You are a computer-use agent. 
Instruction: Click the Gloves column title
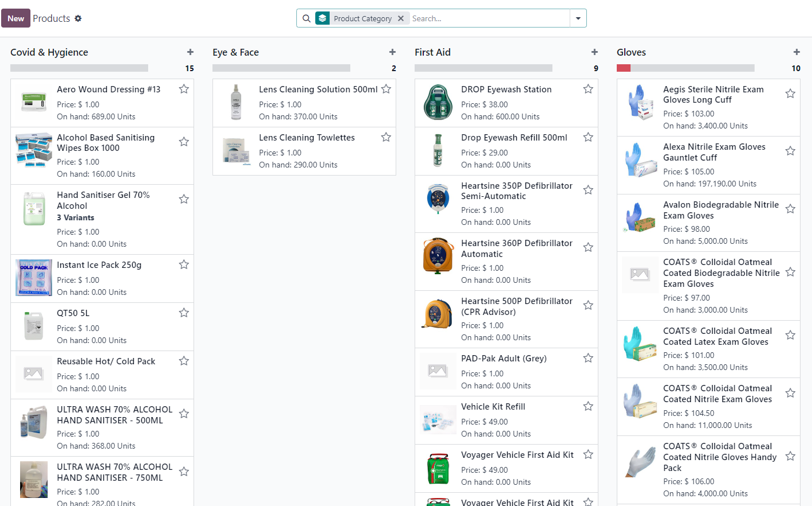[631, 52]
